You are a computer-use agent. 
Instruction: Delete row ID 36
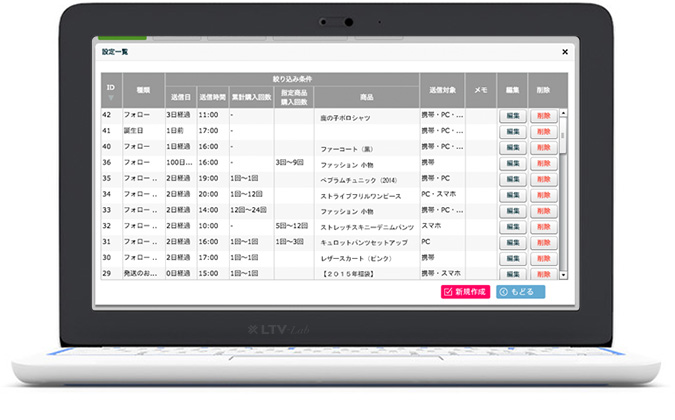pos(544,164)
